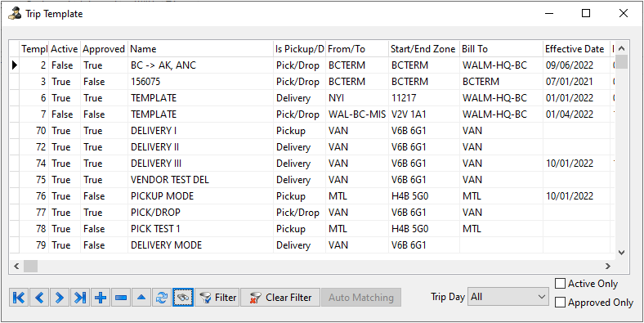The height and width of the screenshot is (323, 644).
Task: Sort by Effective Date column header
Action: (x=576, y=49)
